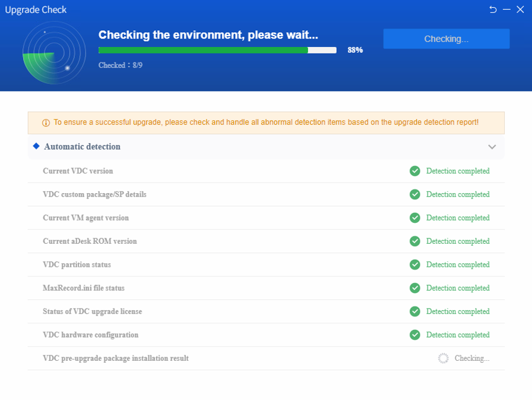
Task: Click the loading spinner beside Checking...
Action: point(443,358)
